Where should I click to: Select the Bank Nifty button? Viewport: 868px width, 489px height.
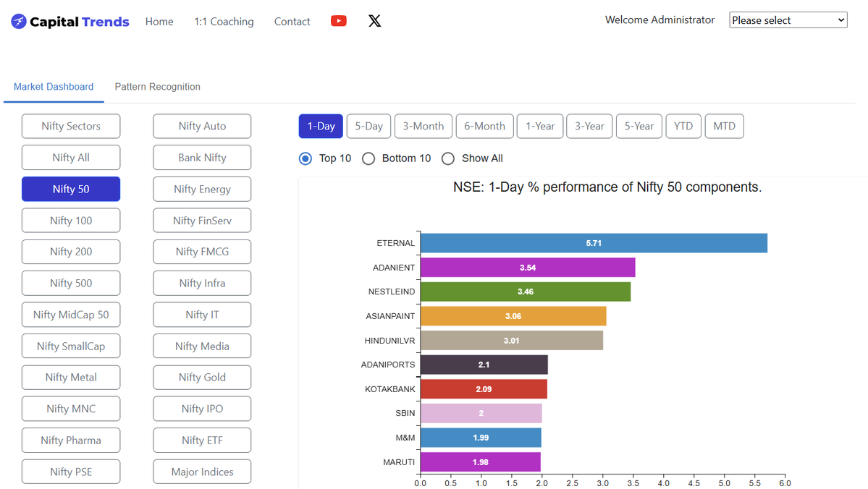[202, 158]
